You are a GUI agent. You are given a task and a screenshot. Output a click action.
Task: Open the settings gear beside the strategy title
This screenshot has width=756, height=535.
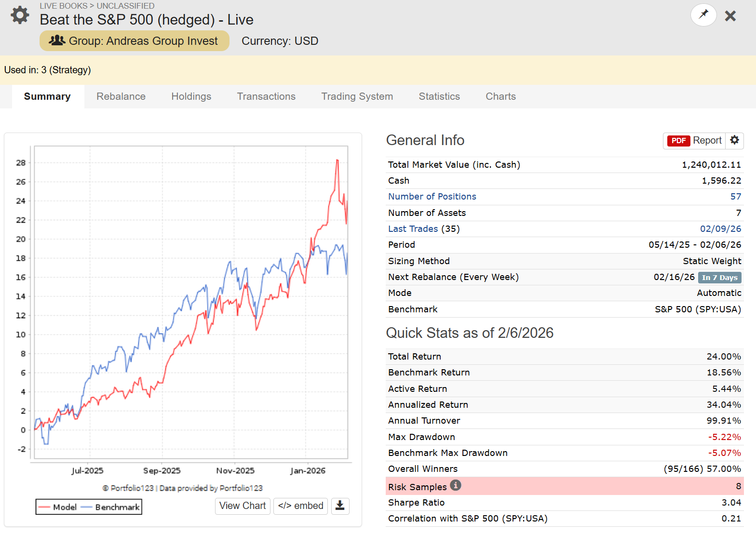(20, 15)
